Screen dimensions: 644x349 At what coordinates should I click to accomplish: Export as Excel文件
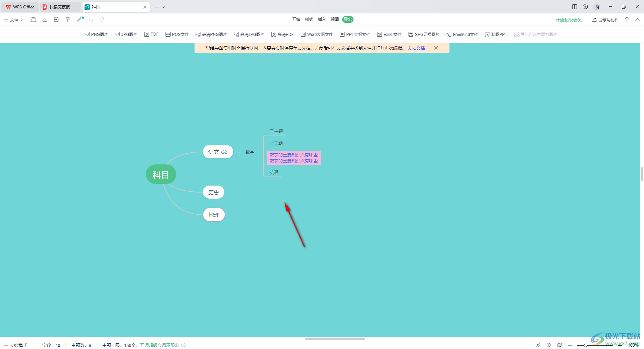[x=389, y=34]
